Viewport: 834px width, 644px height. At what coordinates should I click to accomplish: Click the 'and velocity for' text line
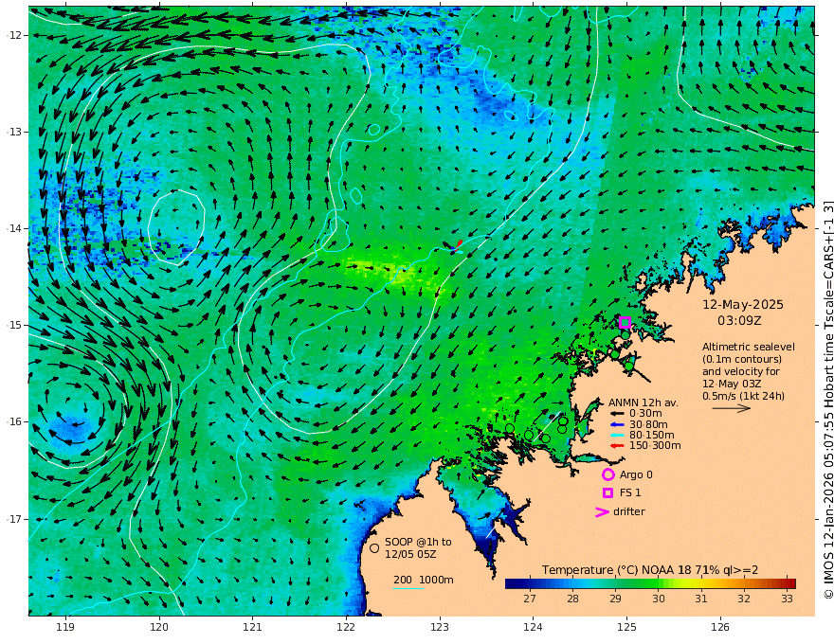click(x=740, y=371)
